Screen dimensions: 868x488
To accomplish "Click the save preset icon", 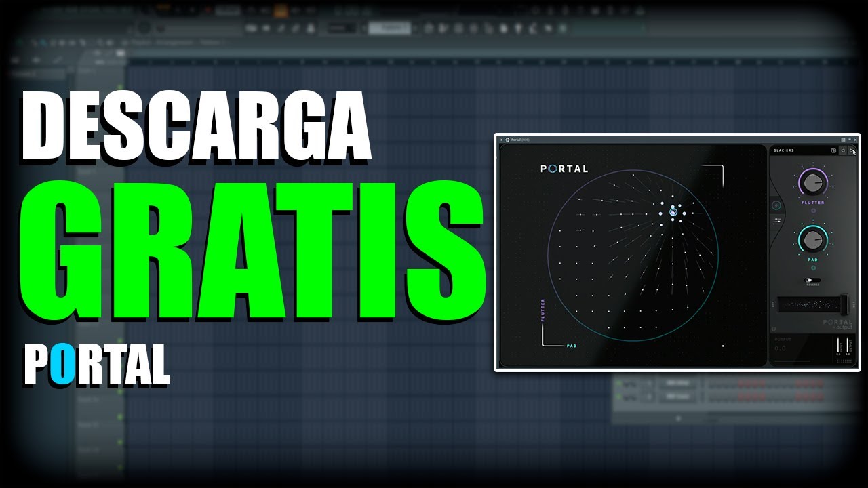I will tap(834, 150).
